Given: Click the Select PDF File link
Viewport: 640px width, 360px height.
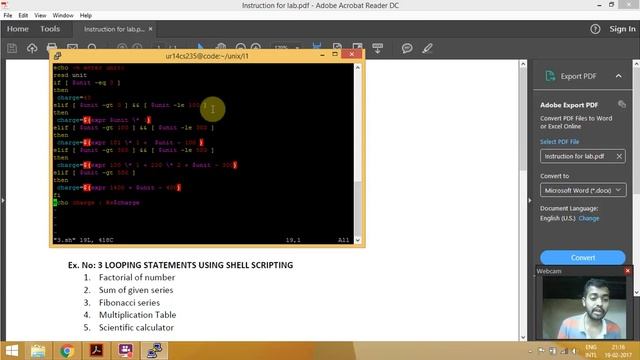Looking at the screenshot, I should (559, 142).
